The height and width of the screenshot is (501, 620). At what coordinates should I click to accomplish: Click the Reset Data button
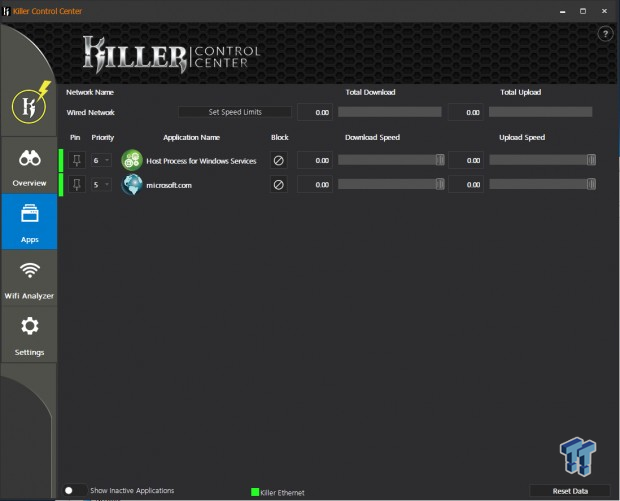point(570,491)
